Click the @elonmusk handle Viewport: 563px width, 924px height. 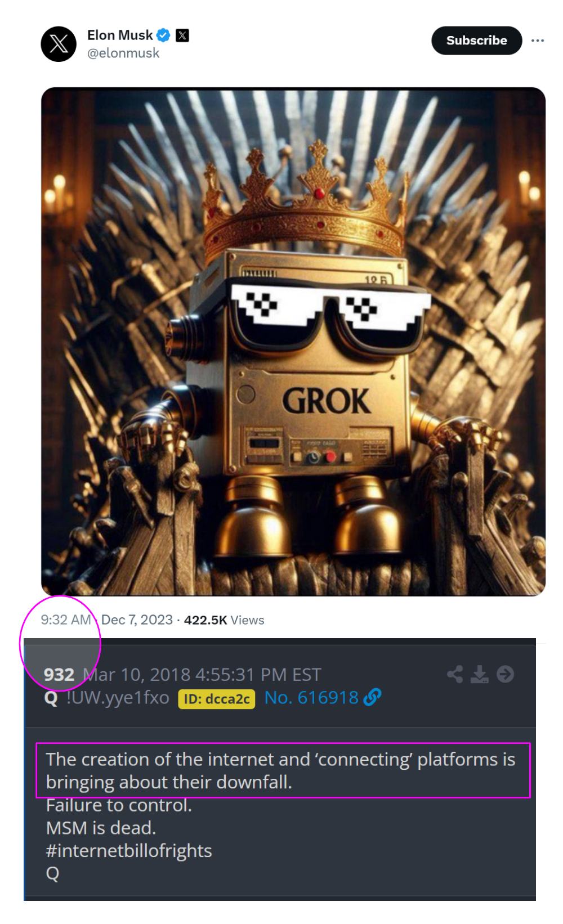tap(123, 53)
